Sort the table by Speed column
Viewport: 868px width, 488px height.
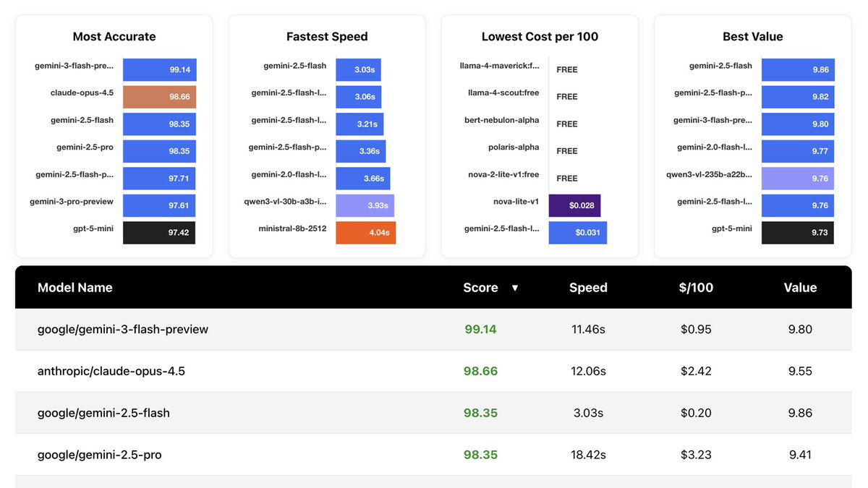(x=588, y=288)
